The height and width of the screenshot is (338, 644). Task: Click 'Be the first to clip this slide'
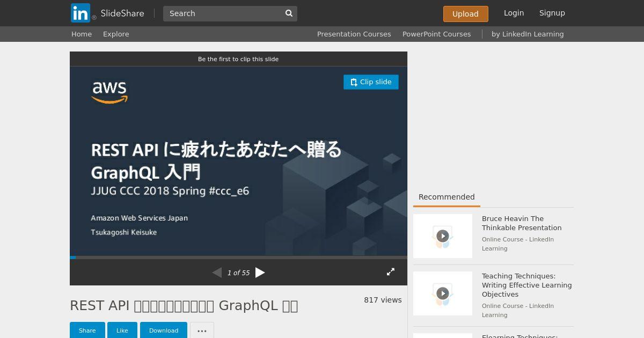[x=238, y=59]
